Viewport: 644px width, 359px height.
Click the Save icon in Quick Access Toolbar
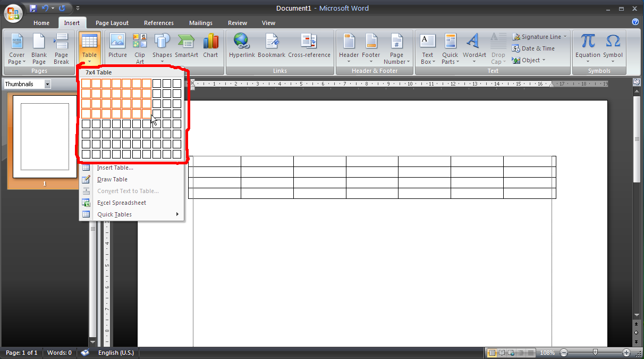click(x=33, y=8)
